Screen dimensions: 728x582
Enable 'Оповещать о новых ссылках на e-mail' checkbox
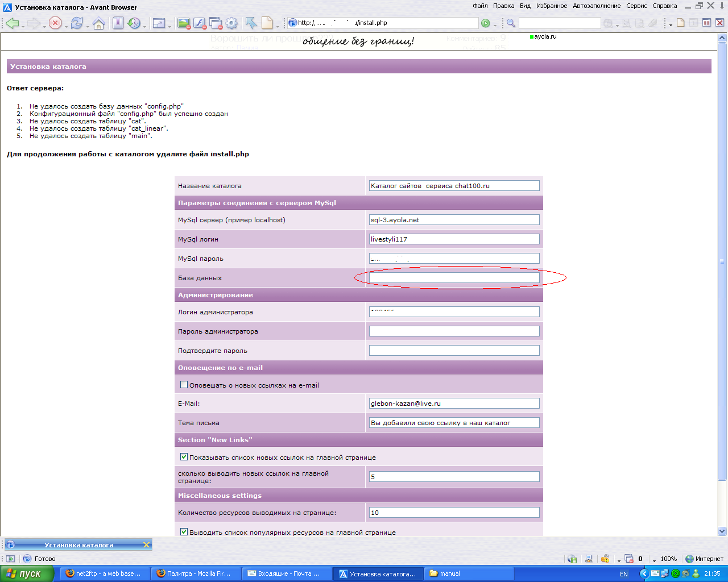184,385
